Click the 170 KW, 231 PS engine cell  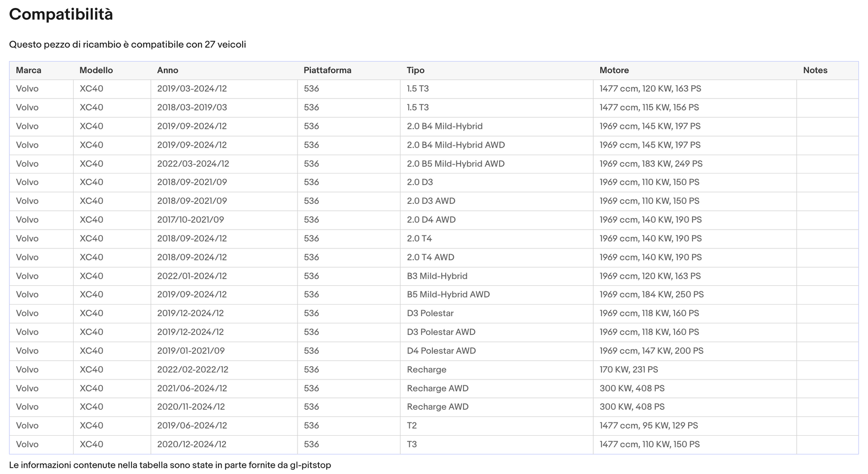(x=628, y=370)
